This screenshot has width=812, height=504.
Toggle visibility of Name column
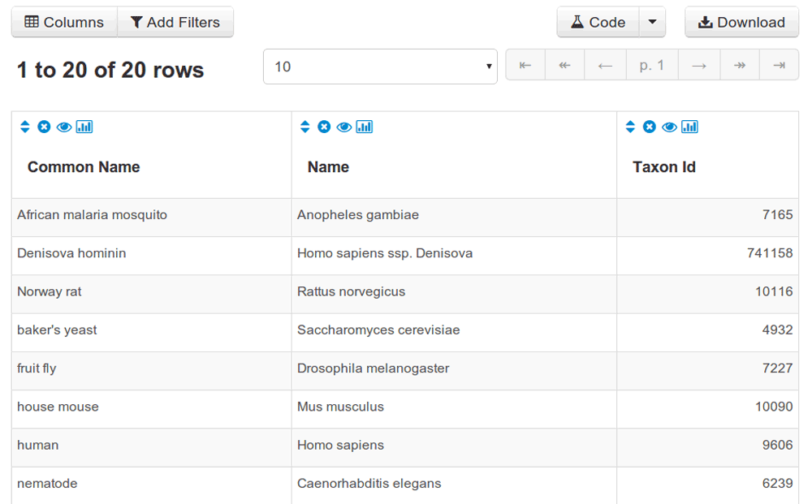tap(343, 127)
